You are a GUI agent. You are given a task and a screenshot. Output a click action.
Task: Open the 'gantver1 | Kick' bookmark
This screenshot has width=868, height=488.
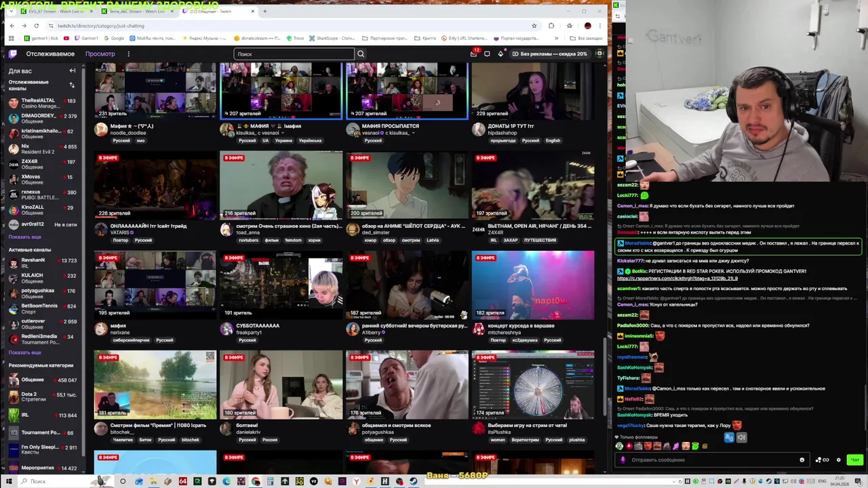pos(41,38)
